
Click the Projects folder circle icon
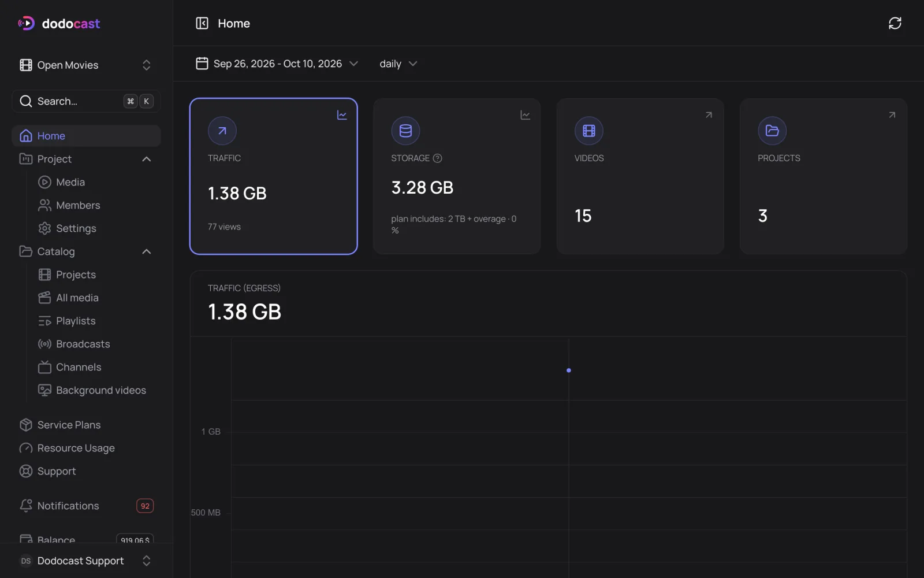[772, 131]
